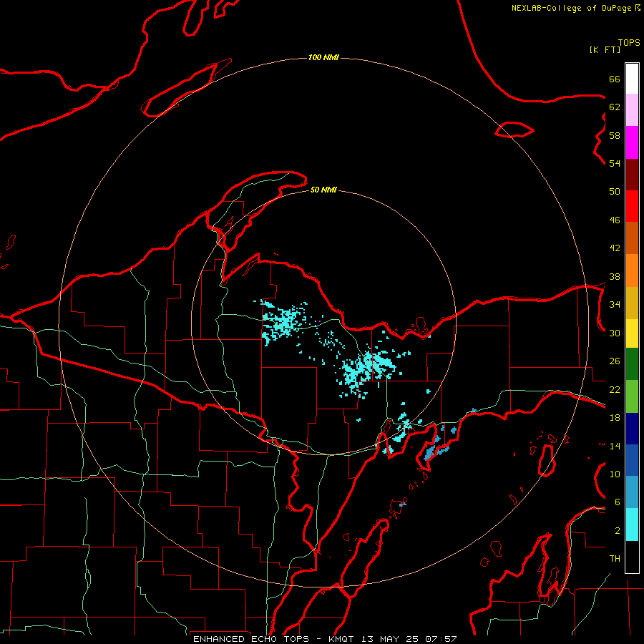The height and width of the screenshot is (644, 644).
Task: Click the legend value 50
Action: tap(615, 192)
